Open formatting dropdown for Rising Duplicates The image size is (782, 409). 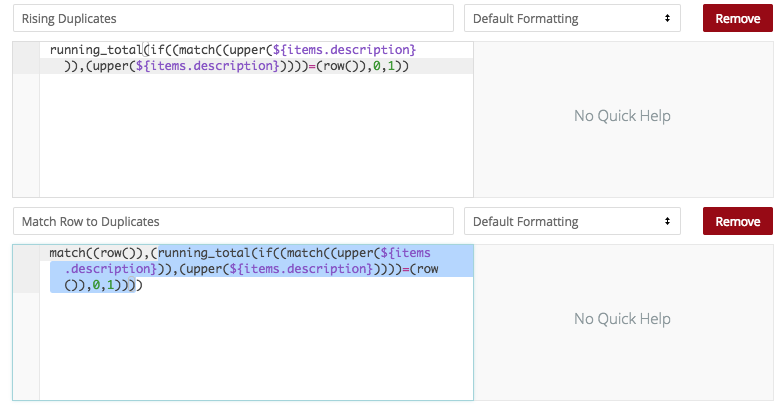(572, 18)
